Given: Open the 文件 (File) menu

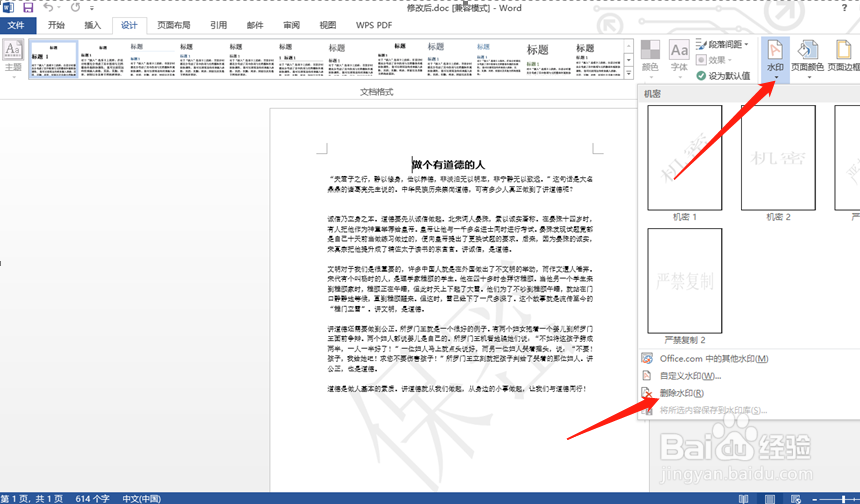Looking at the screenshot, I should coord(17,25).
